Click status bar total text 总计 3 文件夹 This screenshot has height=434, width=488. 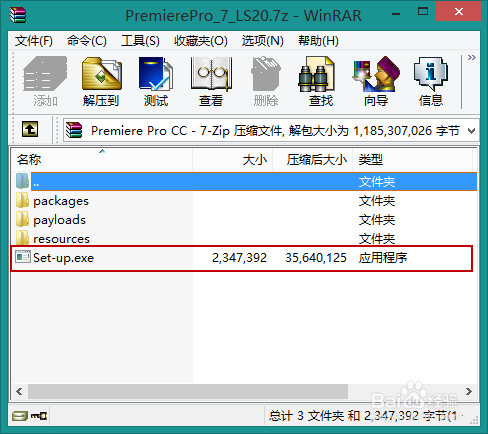click(x=307, y=416)
